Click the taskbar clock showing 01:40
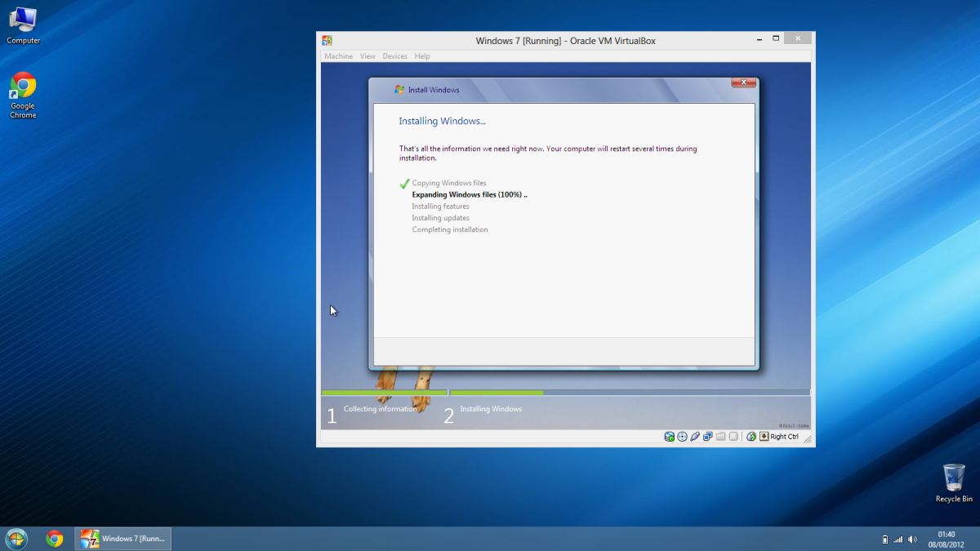 tap(947, 539)
